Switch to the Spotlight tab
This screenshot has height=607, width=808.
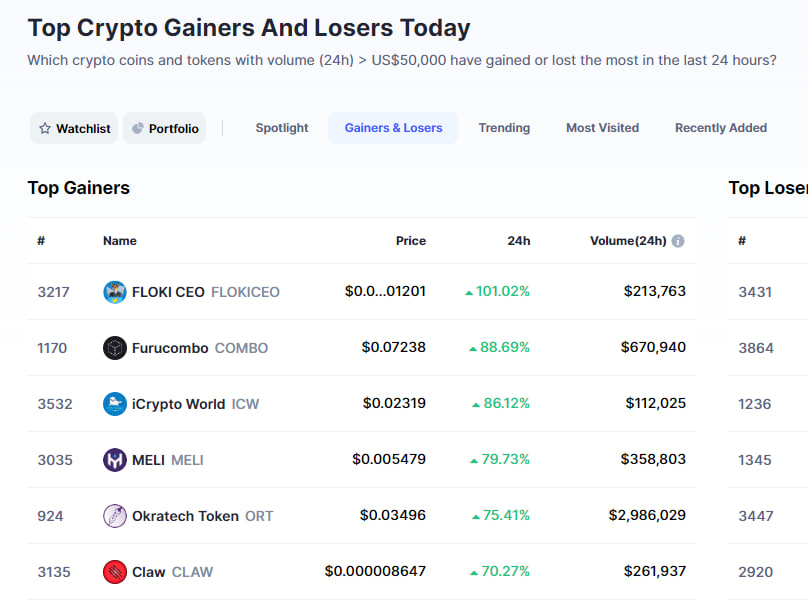click(x=282, y=128)
